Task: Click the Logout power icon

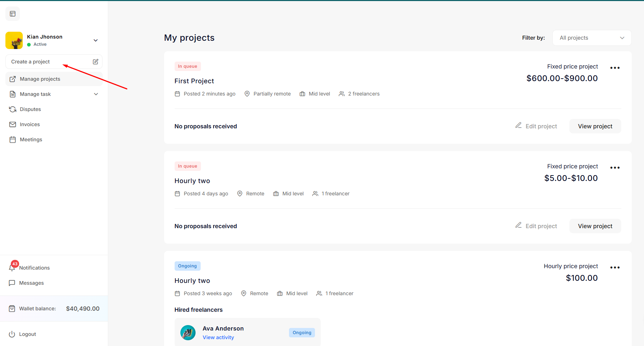Action: 12,334
